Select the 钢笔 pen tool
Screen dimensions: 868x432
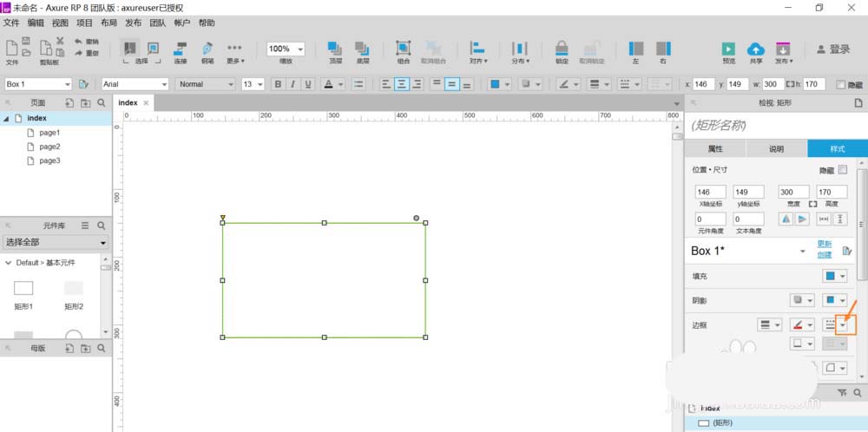pos(207,49)
